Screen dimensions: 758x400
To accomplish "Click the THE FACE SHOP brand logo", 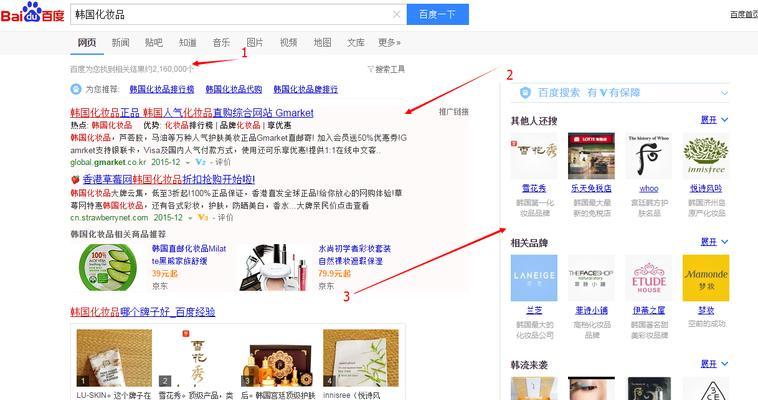I will [x=591, y=278].
